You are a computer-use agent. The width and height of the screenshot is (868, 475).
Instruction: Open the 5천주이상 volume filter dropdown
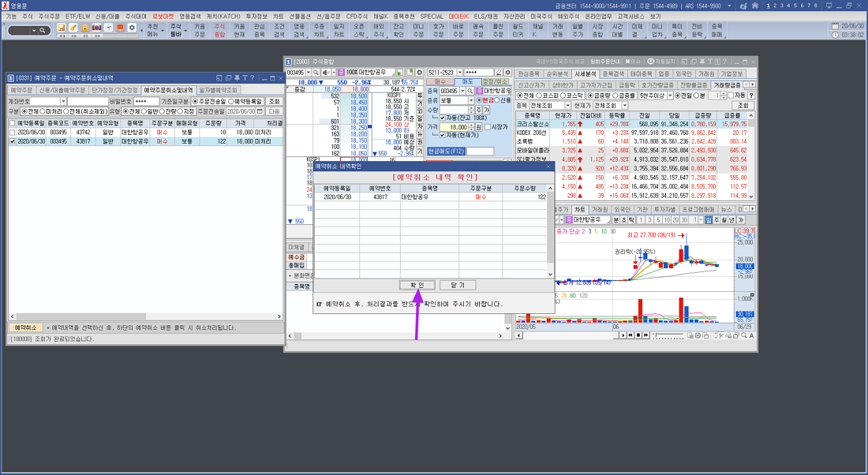click(670, 95)
